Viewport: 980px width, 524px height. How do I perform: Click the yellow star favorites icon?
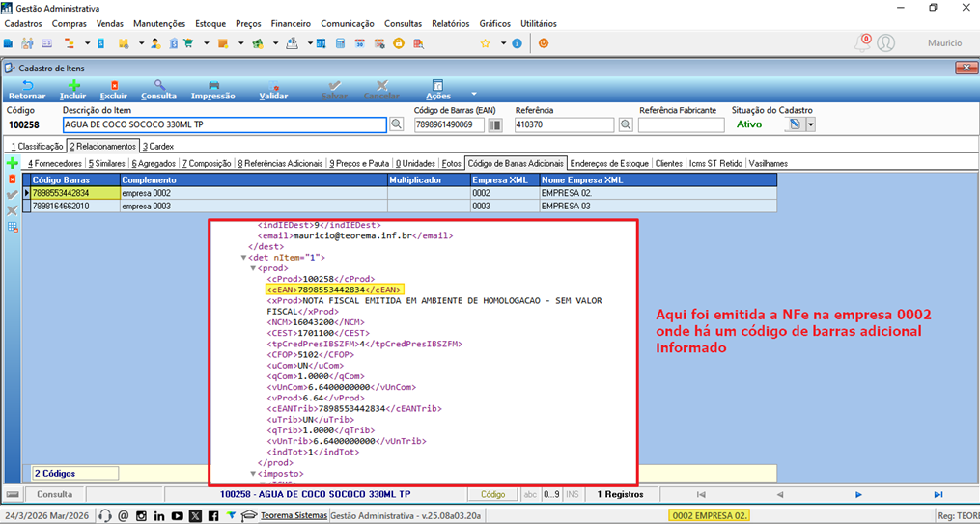(x=485, y=43)
